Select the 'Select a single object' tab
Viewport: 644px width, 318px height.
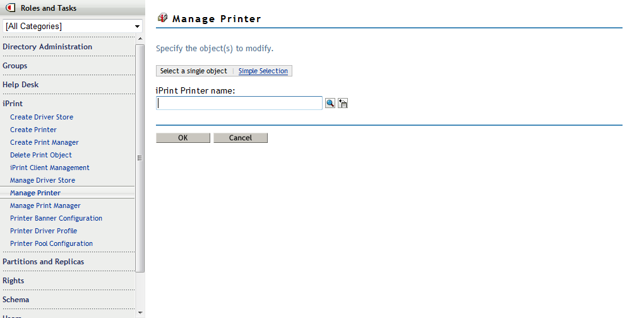click(x=193, y=71)
